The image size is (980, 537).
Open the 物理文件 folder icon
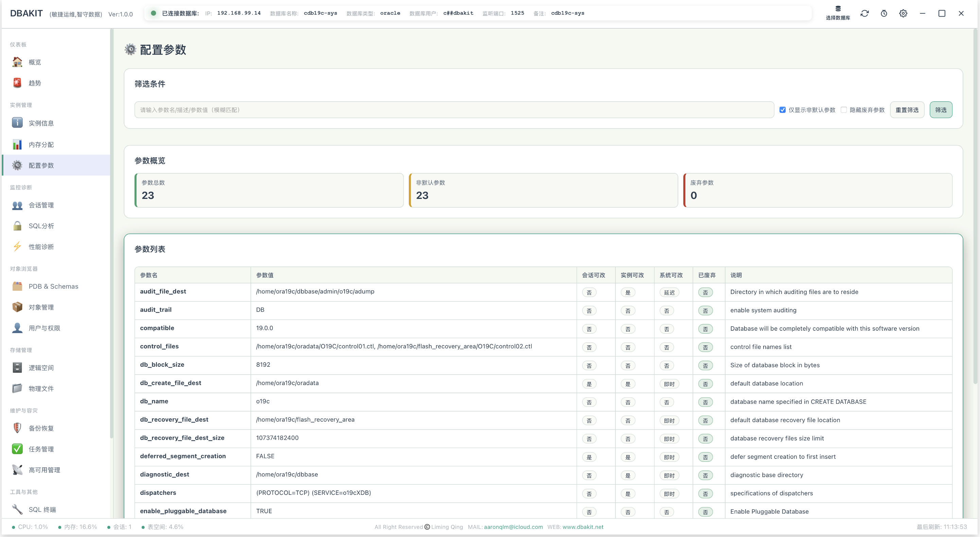(x=17, y=388)
